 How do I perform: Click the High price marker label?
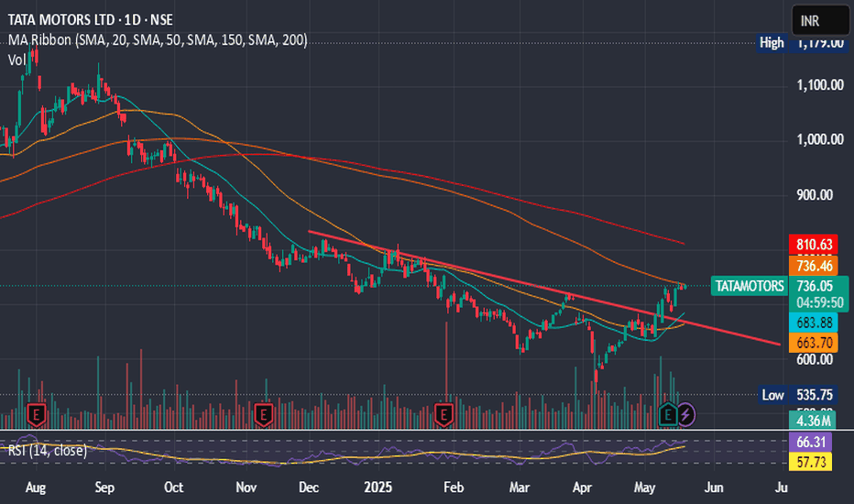click(x=772, y=43)
